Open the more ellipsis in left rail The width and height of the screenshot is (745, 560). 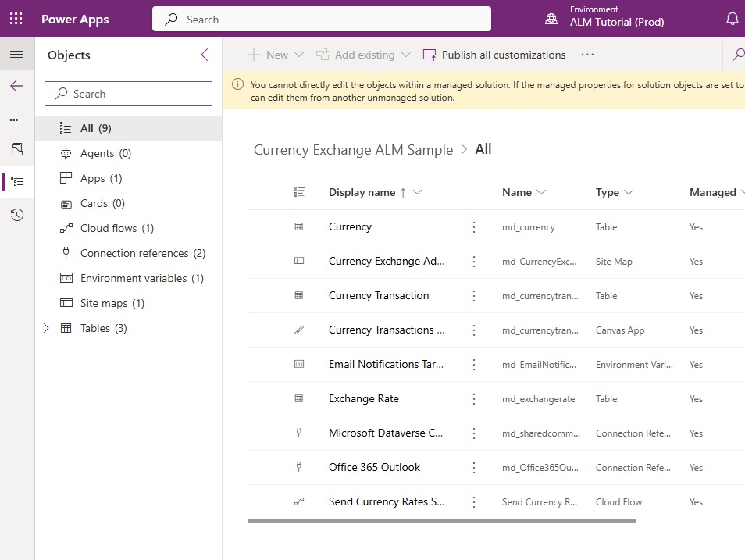click(x=14, y=119)
